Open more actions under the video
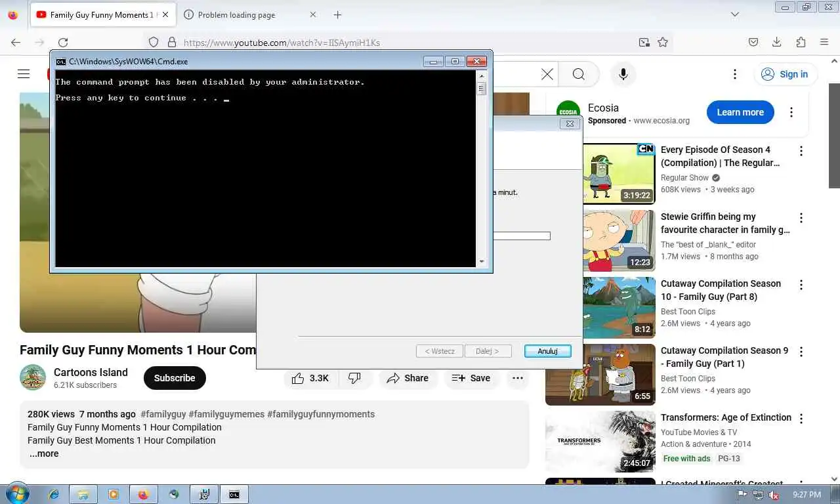The width and height of the screenshot is (840, 504). (x=518, y=378)
